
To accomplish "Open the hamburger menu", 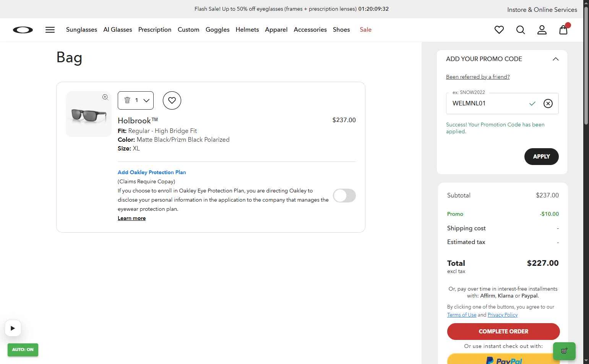I will coord(50,30).
